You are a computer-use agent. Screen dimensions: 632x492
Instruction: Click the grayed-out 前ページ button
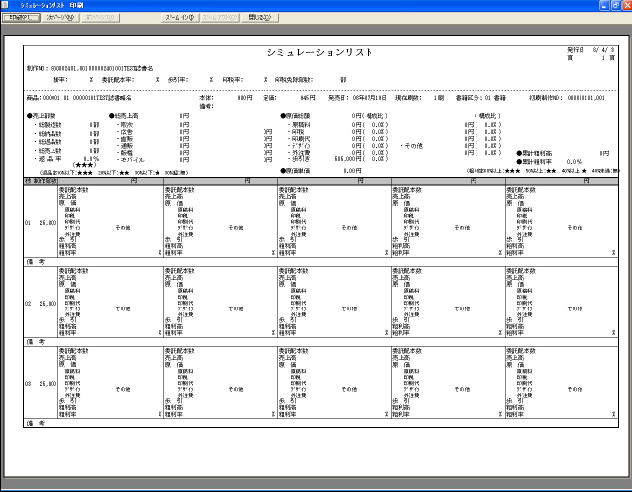pyautogui.click(x=100, y=18)
